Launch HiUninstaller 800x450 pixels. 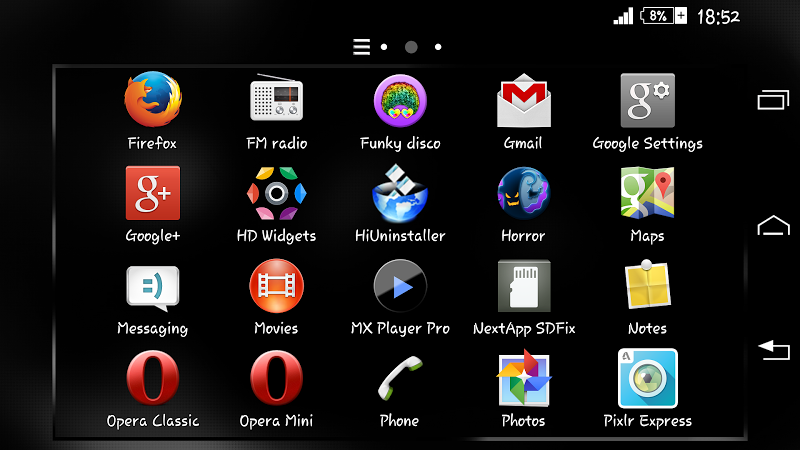coord(400,193)
